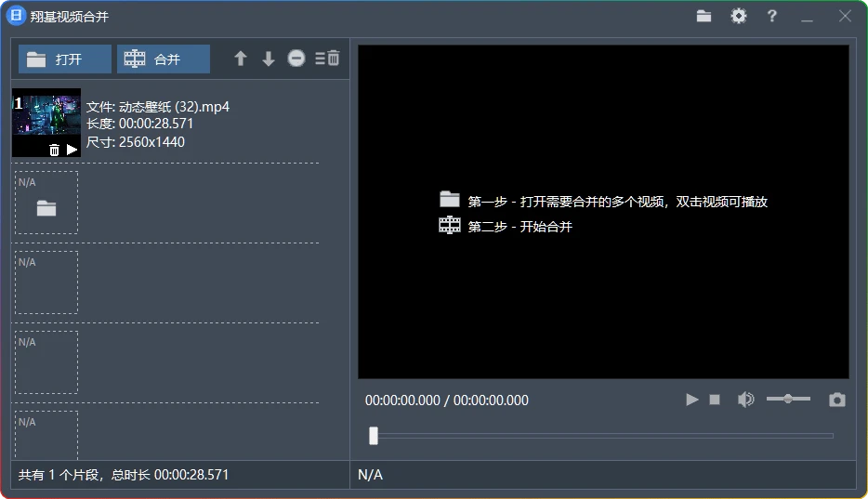Image resolution: width=868 pixels, height=499 pixels.
Task: Click status text 共有 1 个片段
Action: [x=59, y=475]
